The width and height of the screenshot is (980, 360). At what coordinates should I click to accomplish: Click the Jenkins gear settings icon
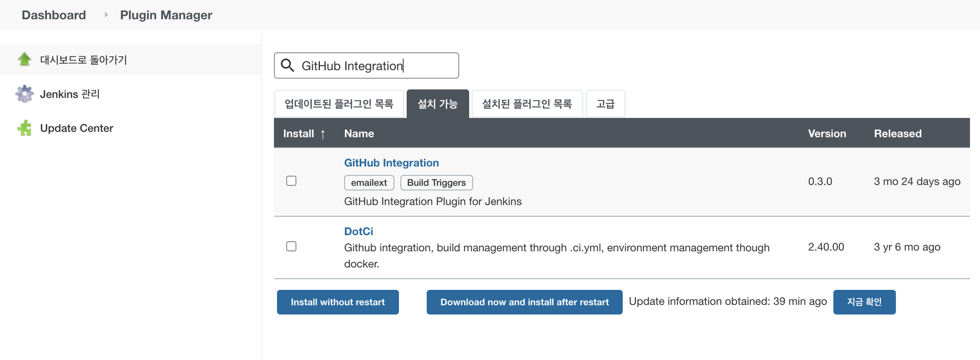point(24,94)
